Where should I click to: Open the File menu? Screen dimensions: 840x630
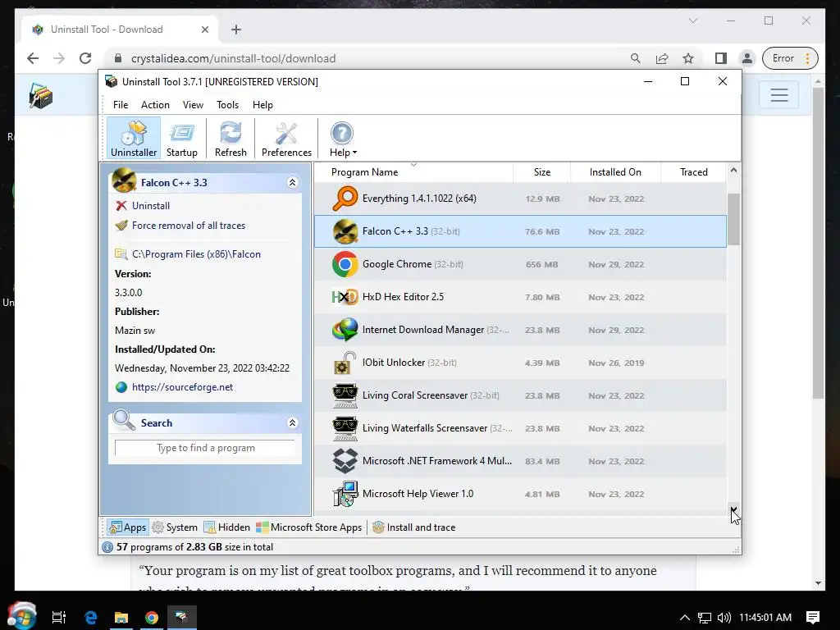(121, 105)
